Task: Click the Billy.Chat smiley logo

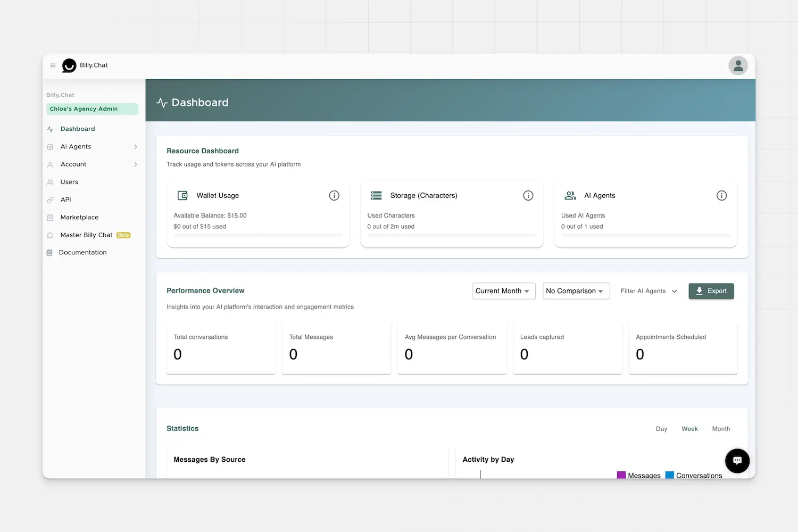Action: point(69,65)
